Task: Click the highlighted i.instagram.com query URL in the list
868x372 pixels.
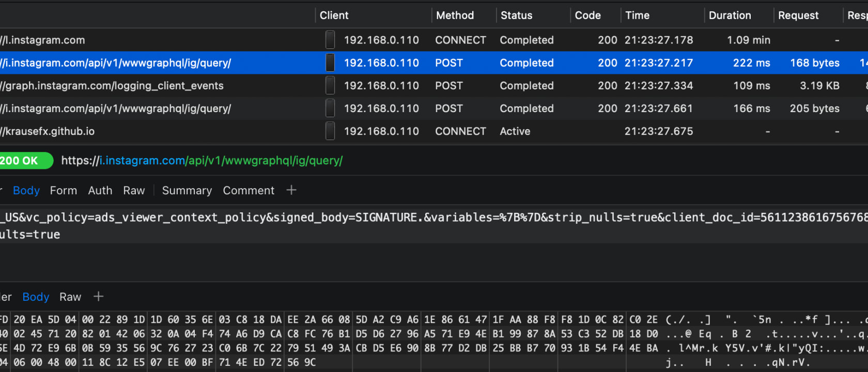Action: point(116,63)
